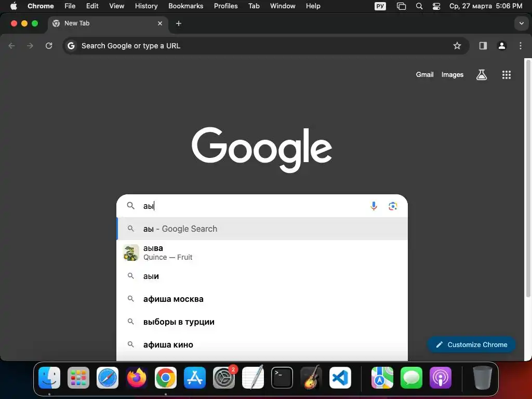Image resolution: width=532 pixels, height=399 pixels.
Task: Select the 'афиша кино' suggestion
Action: pyautogui.click(x=262, y=345)
